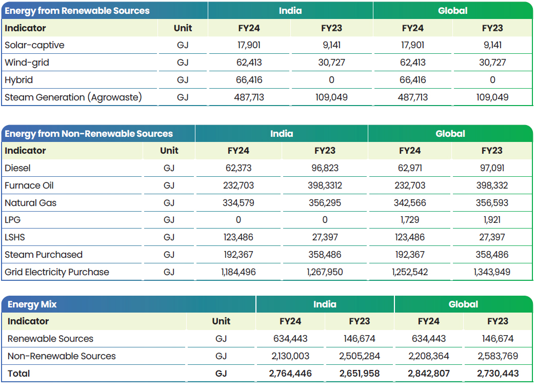Click Global FY23 Steam Purchased value 358,486

(x=492, y=254)
